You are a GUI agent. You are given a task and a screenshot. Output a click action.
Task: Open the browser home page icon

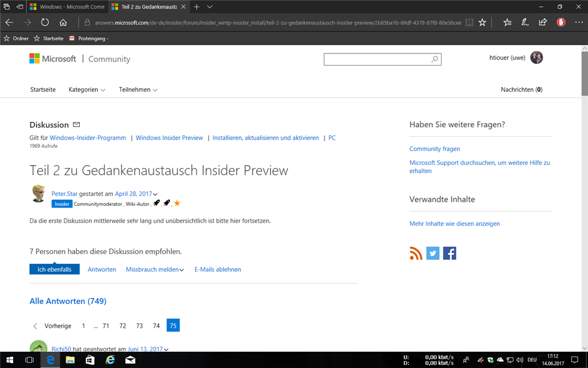pos(63,22)
